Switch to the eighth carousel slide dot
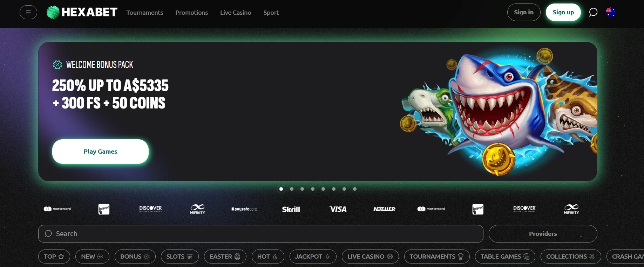Image resolution: width=644 pixels, height=267 pixels. point(355,189)
